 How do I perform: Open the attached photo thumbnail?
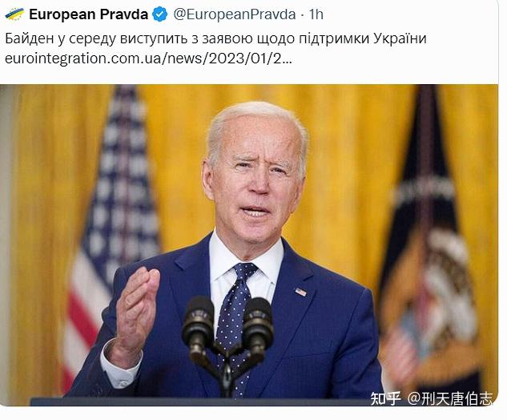pos(249,245)
